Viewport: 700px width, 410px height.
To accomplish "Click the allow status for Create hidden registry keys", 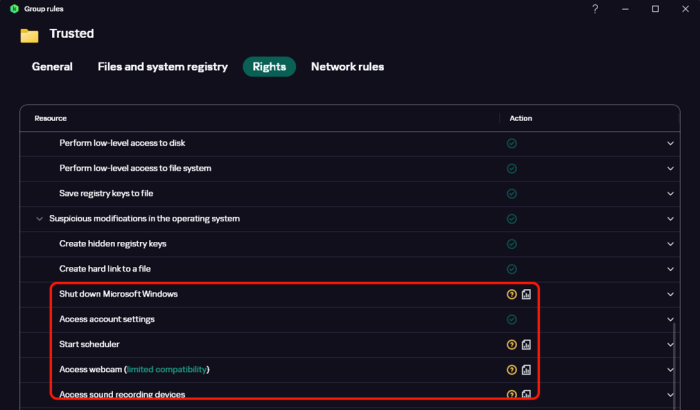I will point(512,243).
